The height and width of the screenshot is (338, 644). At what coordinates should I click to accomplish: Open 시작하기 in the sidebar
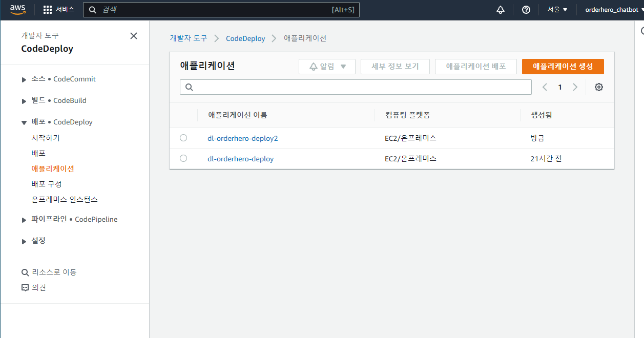pyautogui.click(x=46, y=138)
